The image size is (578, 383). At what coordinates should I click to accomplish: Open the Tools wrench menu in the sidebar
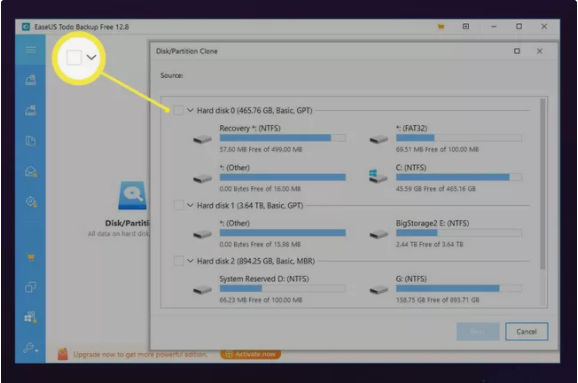[x=31, y=348]
